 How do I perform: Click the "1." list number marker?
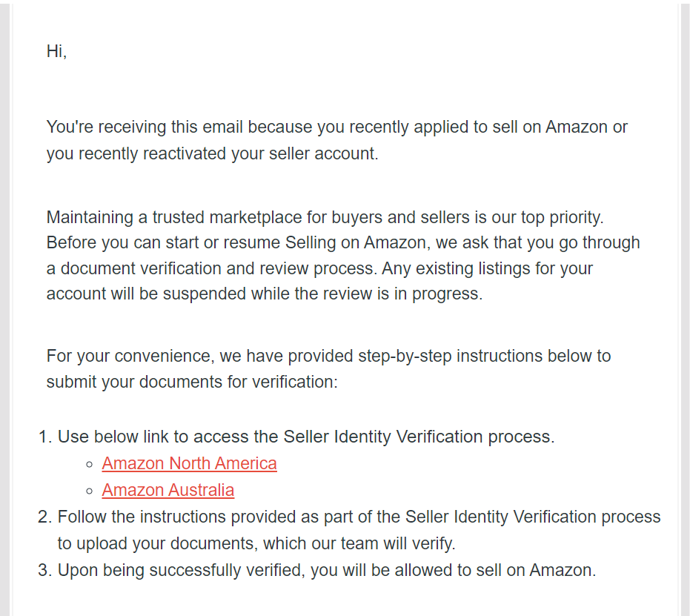tap(45, 437)
